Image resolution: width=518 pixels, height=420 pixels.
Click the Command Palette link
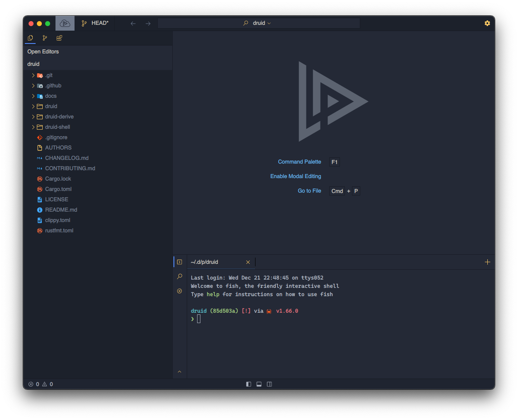tap(299, 162)
